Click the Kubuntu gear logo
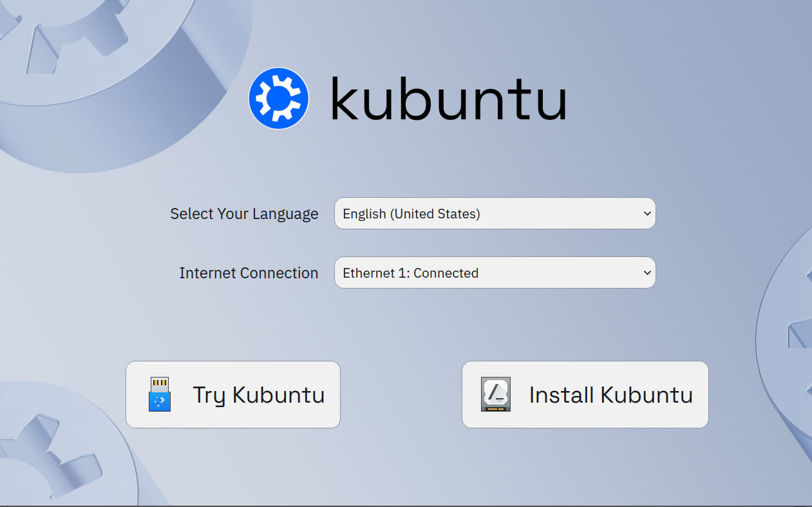The image size is (812, 507). coord(279,99)
